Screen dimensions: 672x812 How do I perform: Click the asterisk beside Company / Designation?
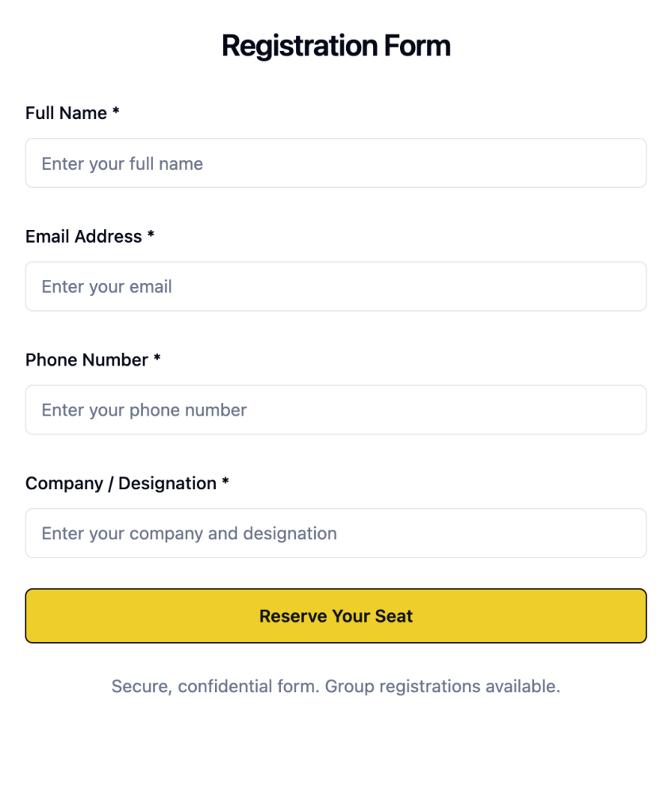pos(225,483)
